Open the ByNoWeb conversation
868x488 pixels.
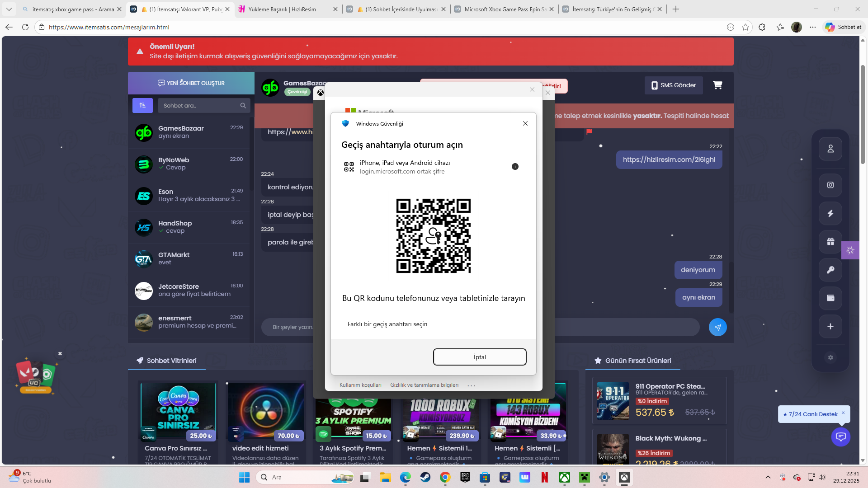(x=189, y=164)
